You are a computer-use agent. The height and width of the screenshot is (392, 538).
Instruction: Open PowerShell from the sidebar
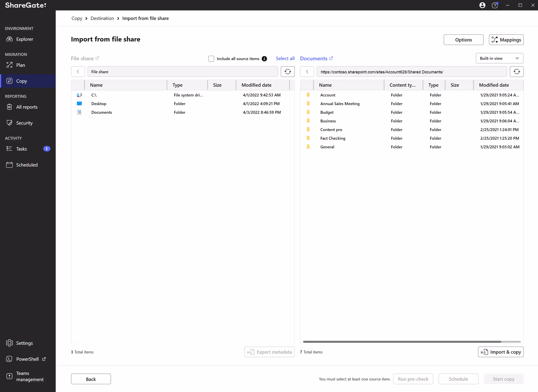[x=27, y=359]
